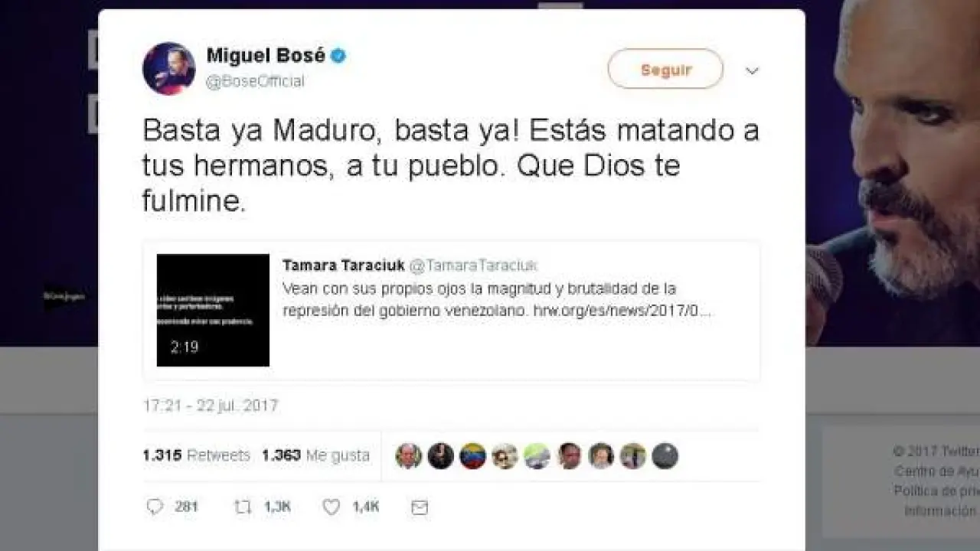Viewport: 980px width, 551px height.
Task: Click the Seguir follow button
Action: [x=665, y=69]
